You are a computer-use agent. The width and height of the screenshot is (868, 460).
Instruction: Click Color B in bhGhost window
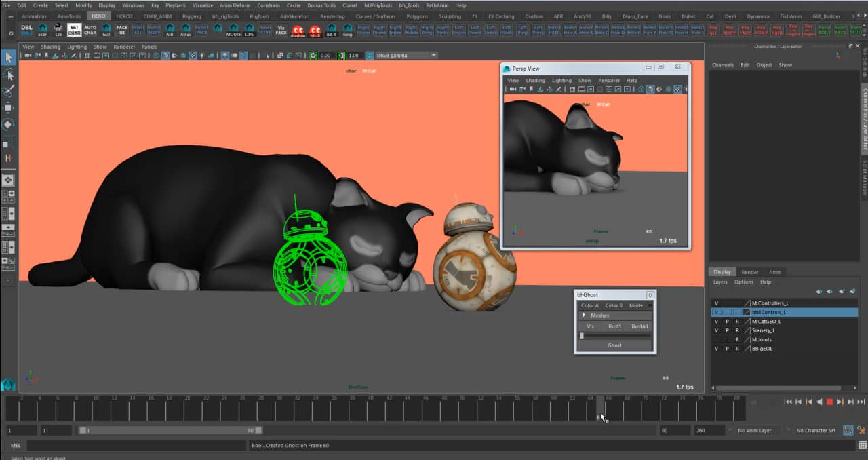tap(614, 305)
